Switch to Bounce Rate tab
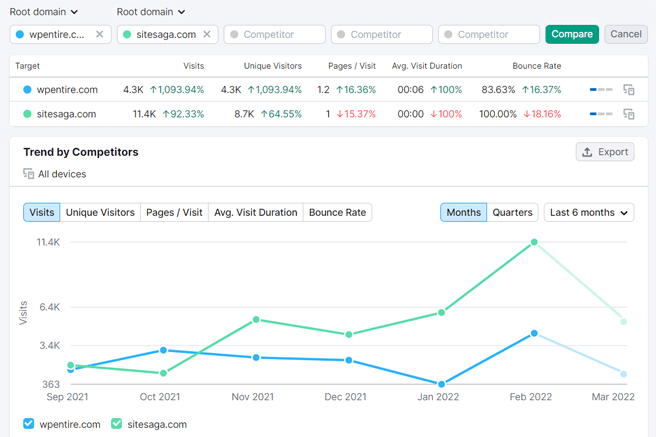The width and height of the screenshot is (656, 437). coord(337,212)
